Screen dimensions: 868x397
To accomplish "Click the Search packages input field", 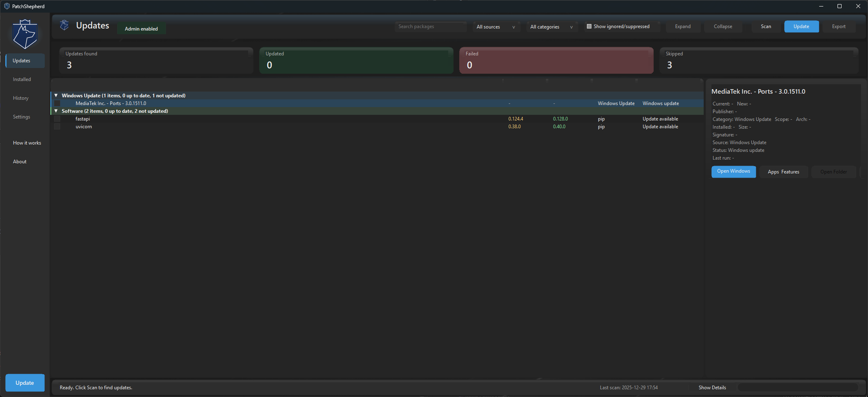I will coord(430,26).
